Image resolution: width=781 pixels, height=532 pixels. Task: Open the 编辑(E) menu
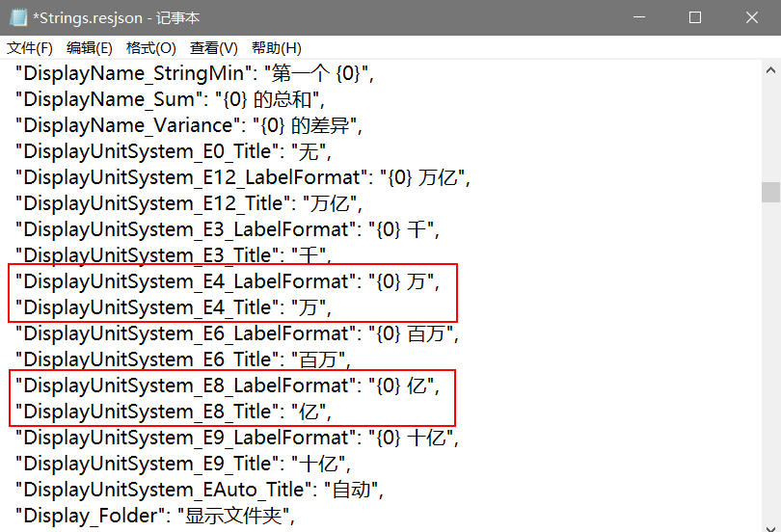(x=89, y=48)
